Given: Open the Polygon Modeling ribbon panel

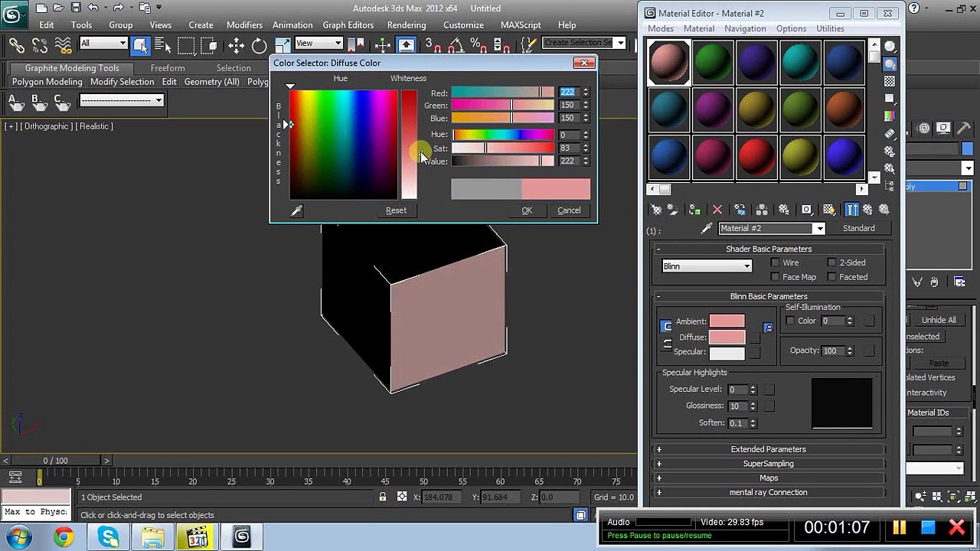Looking at the screenshot, I should pos(47,82).
